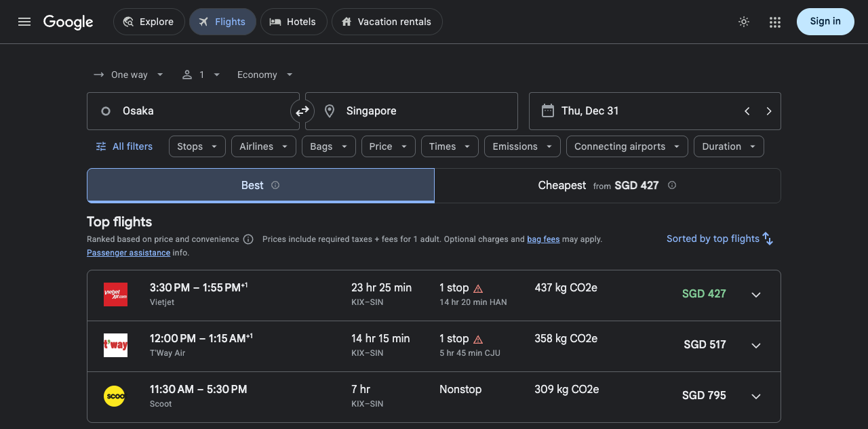Go to next departure date
The image size is (868, 429).
[x=769, y=111]
